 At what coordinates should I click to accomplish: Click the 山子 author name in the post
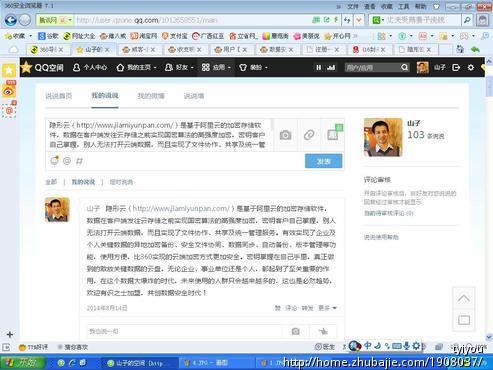pyautogui.click(x=93, y=209)
